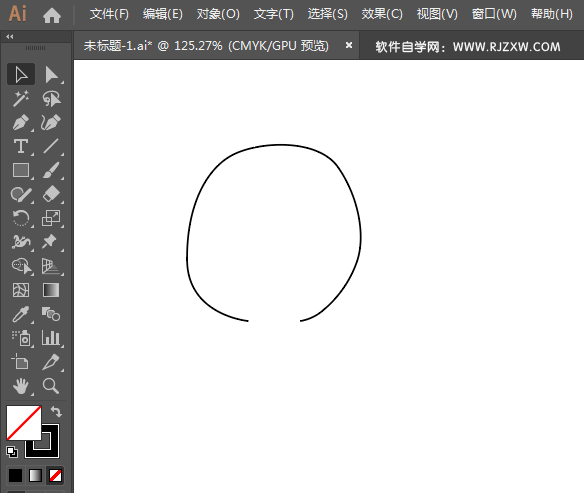Set paint mode to None

(55, 475)
